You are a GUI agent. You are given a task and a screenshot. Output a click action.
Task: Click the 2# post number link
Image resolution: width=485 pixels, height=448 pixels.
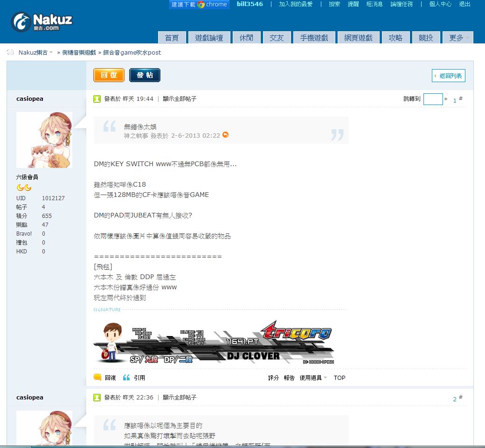[x=458, y=398]
